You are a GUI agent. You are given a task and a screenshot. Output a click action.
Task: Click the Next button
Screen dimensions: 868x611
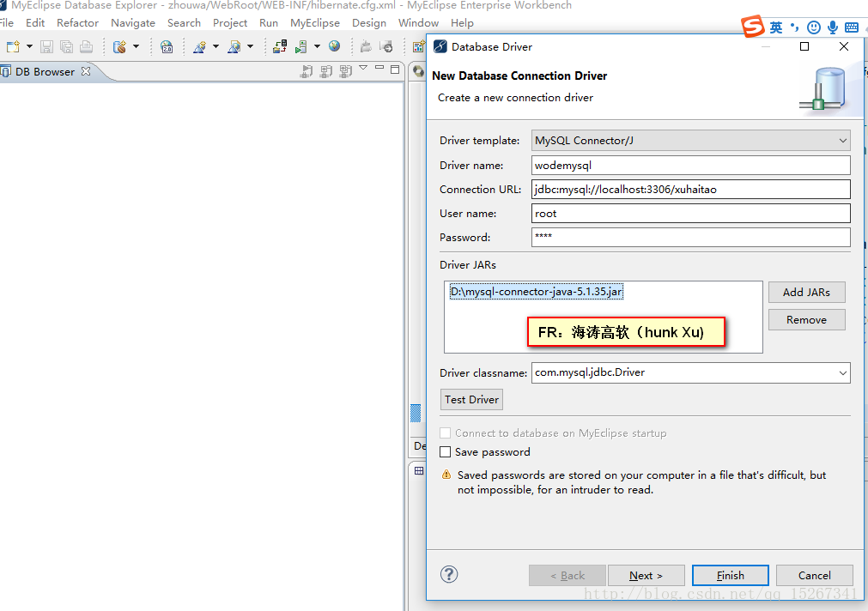coord(646,576)
